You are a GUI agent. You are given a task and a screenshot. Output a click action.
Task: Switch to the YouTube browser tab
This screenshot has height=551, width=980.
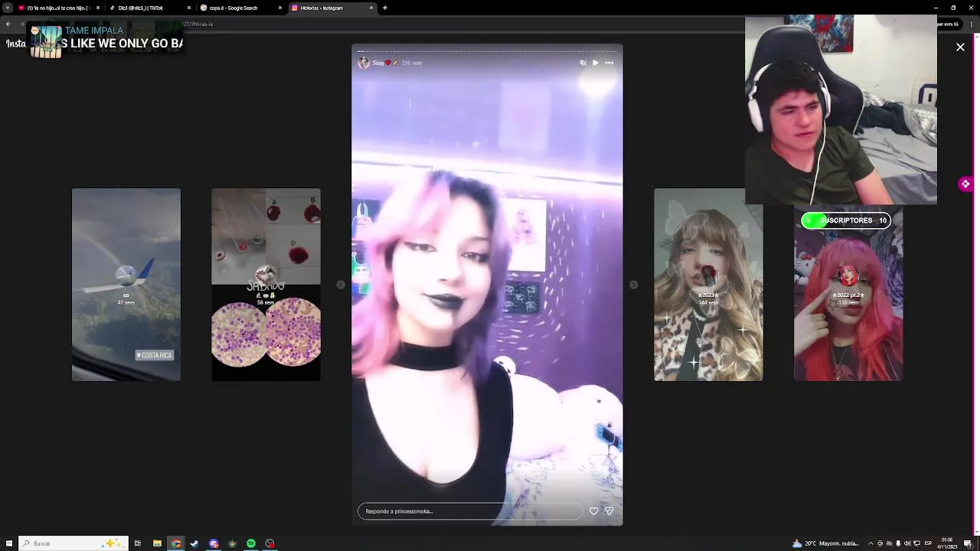58,8
